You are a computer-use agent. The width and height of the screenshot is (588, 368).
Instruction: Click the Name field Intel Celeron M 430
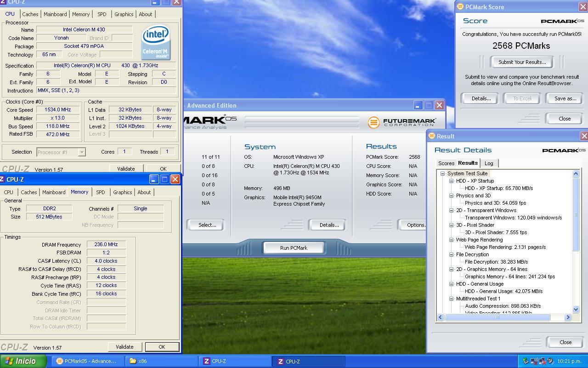(84, 30)
